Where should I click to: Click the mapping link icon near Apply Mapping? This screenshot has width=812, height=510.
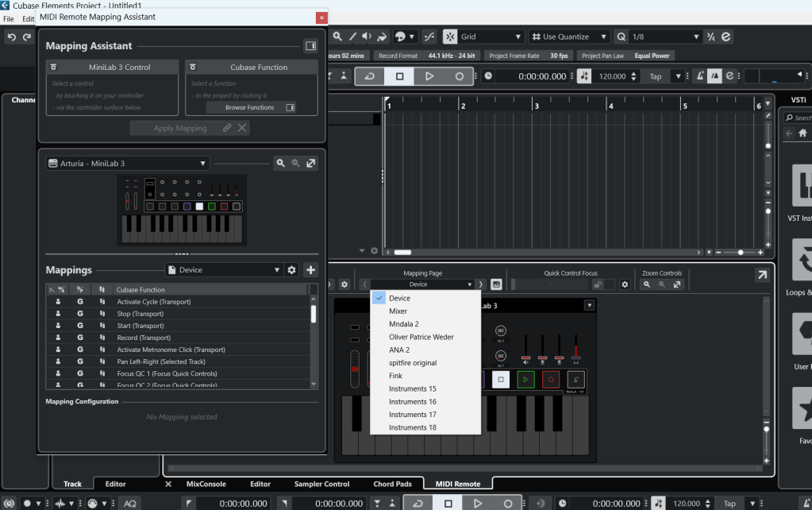[228, 128]
